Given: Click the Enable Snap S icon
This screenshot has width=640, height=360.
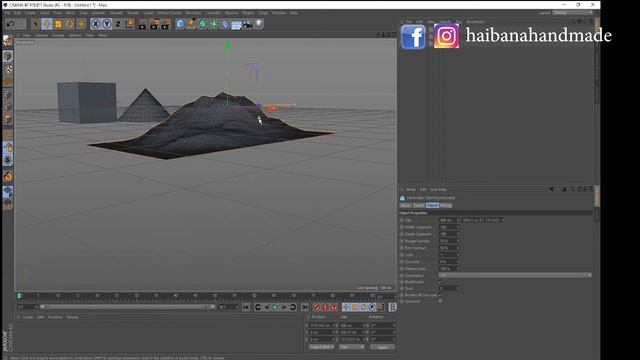Looking at the screenshot, I should pyautogui.click(x=8, y=160).
